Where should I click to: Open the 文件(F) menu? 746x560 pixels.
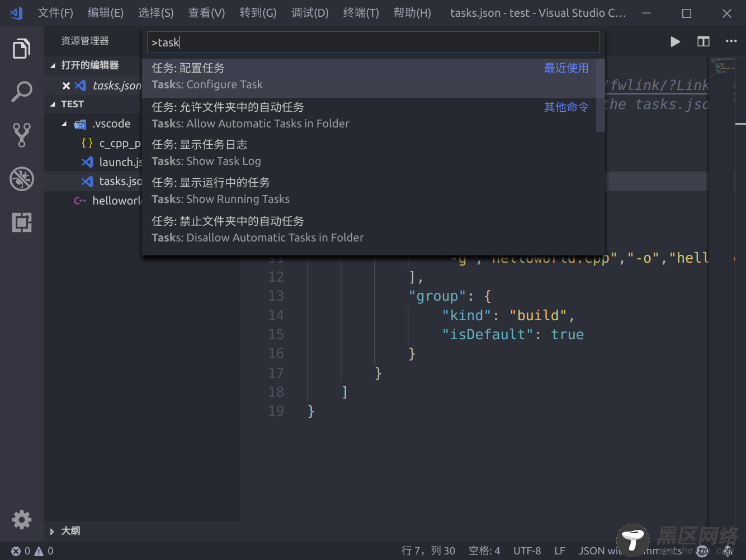coord(55,13)
